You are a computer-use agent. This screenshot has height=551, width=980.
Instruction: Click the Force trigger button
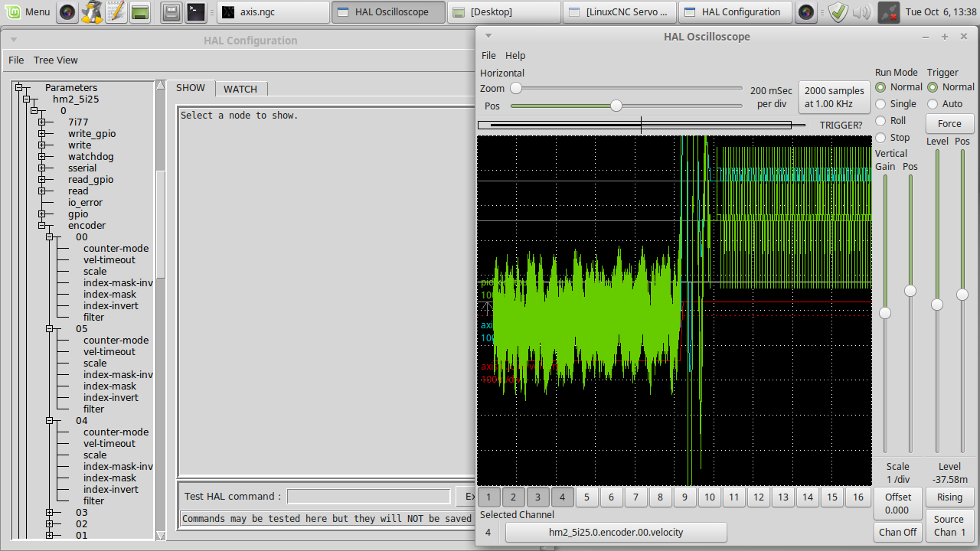949,123
